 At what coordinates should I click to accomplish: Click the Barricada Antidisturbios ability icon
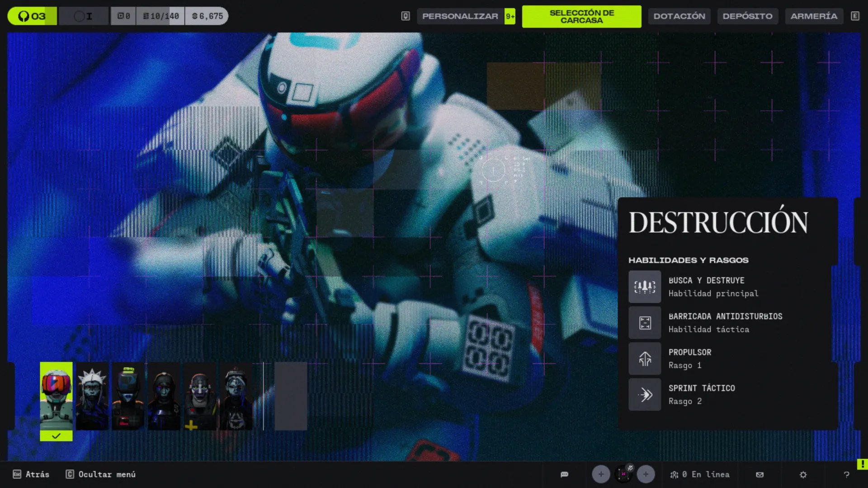click(645, 323)
